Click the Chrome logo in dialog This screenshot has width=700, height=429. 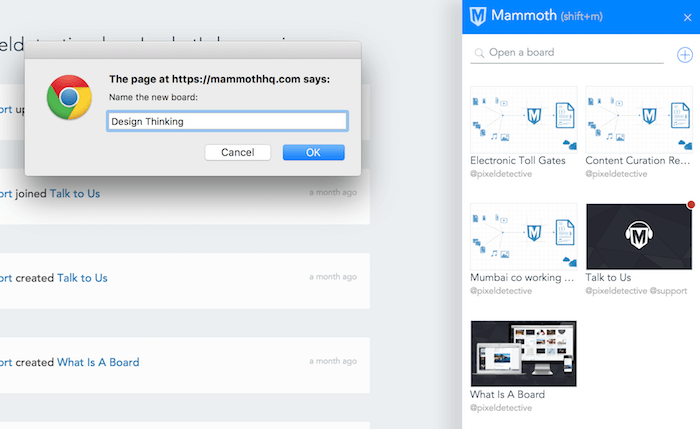[69, 97]
